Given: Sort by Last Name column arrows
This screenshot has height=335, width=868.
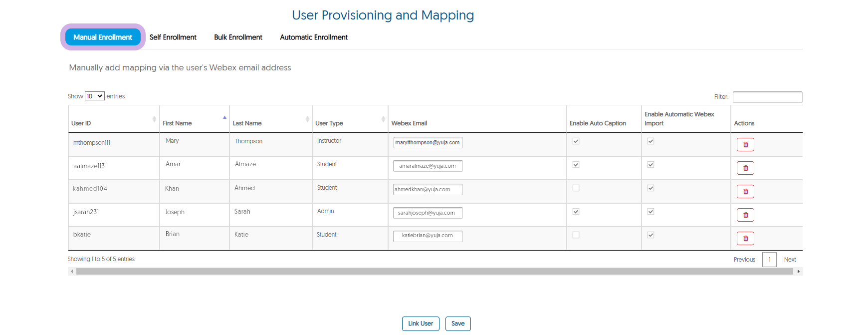Looking at the screenshot, I should coord(307,119).
